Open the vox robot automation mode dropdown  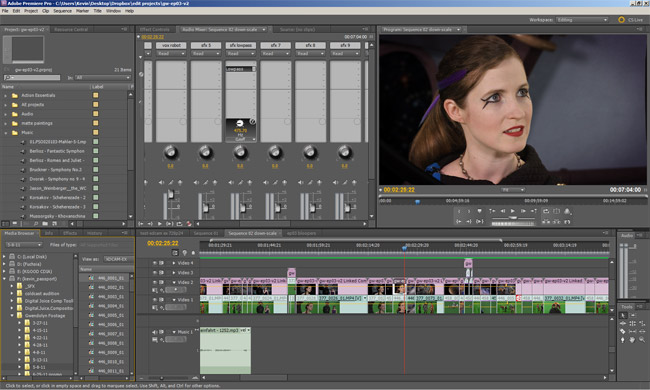coord(171,53)
